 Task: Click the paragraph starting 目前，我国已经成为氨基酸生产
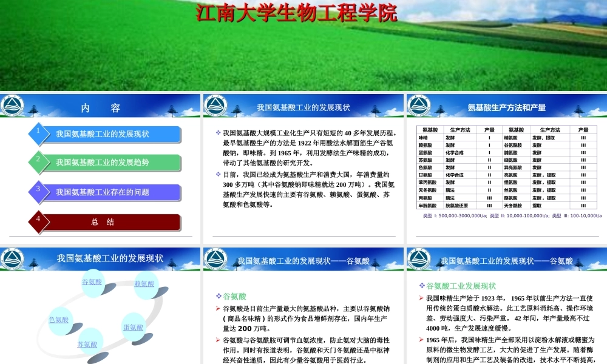(309, 189)
